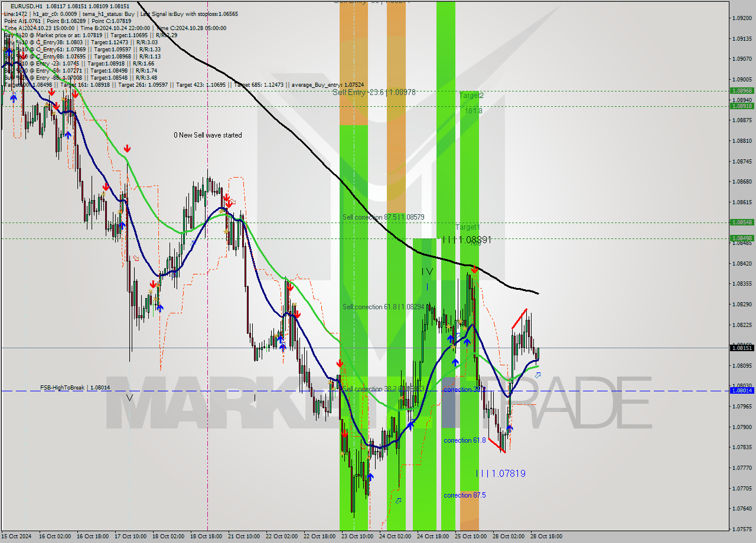Click the 'Target1' label on the chart
756x543 pixels.
pyautogui.click(x=467, y=227)
